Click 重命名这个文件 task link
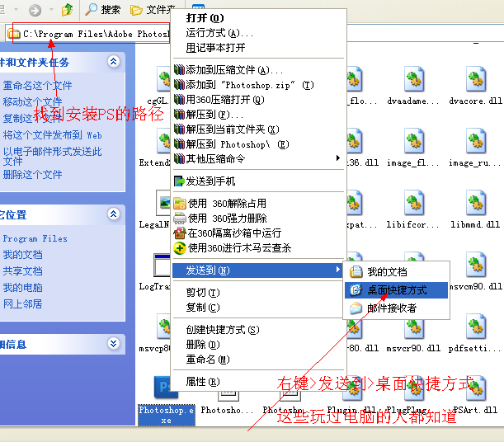Viewport: 504px width, 442px height. pos(37,86)
